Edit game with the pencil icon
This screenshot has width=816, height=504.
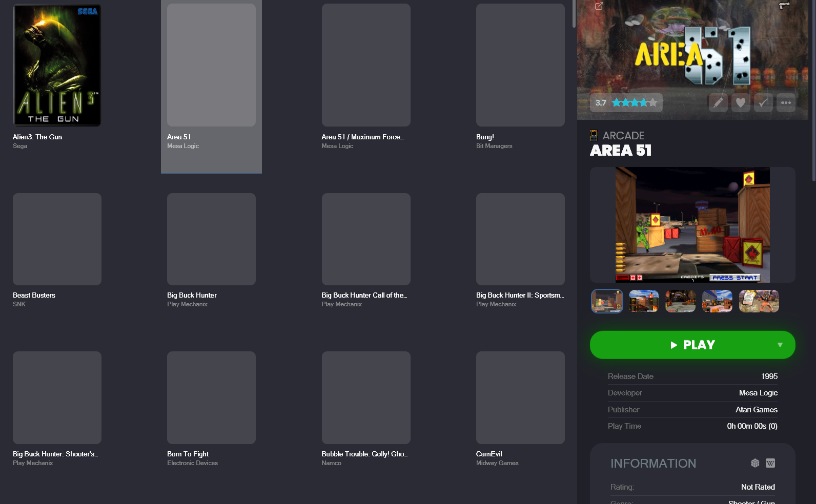pos(718,102)
